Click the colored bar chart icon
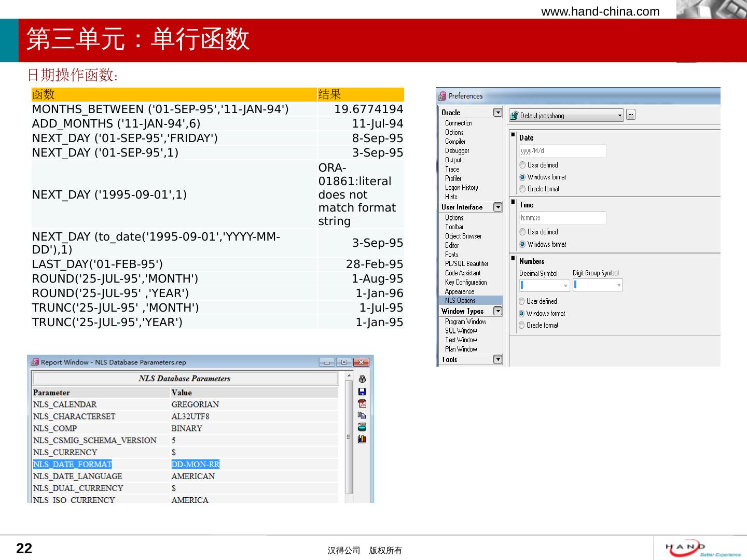Image resolution: width=747 pixels, height=560 pixels. click(362, 439)
